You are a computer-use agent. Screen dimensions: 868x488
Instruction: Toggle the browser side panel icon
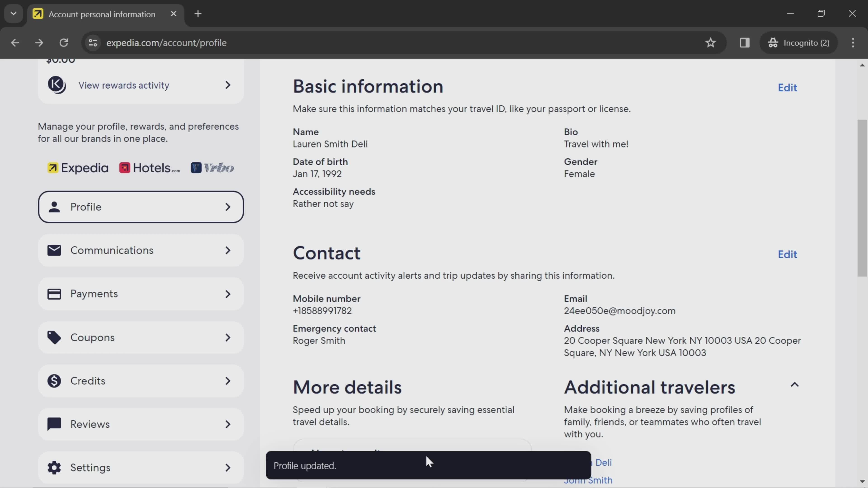[745, 43]
